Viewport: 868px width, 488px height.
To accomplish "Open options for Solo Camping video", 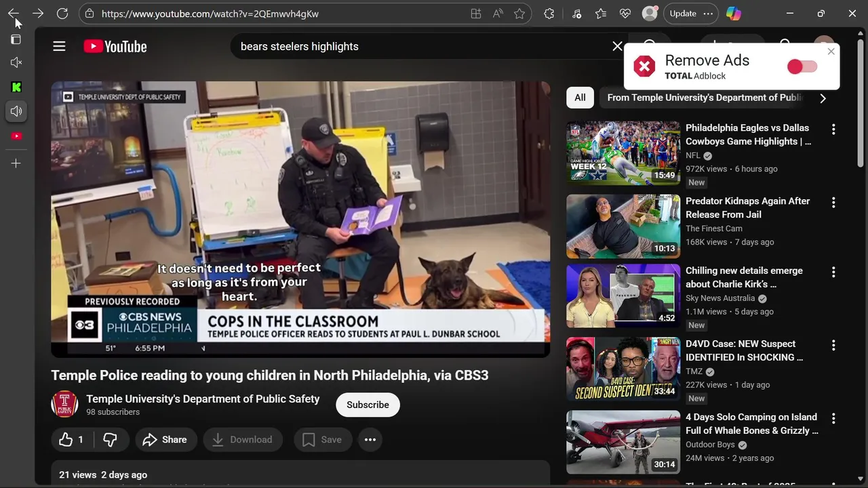I will (x=833, y=419).
